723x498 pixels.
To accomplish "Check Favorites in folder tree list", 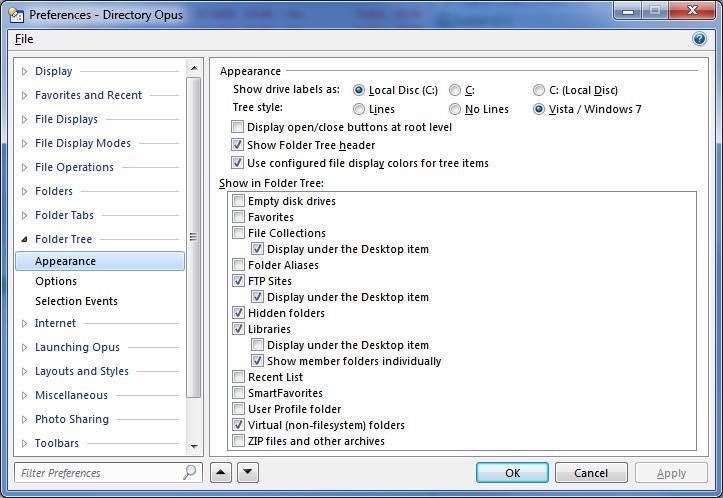I will tap(238, 217).
